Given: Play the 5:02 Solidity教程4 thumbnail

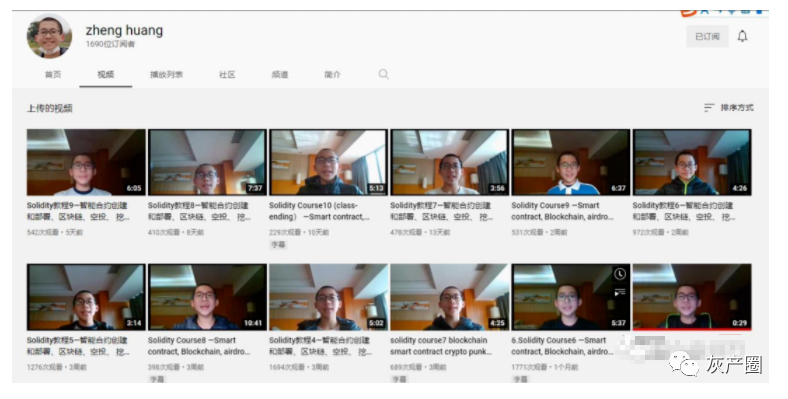Looking at the screenshot, I should coord(328,296).
